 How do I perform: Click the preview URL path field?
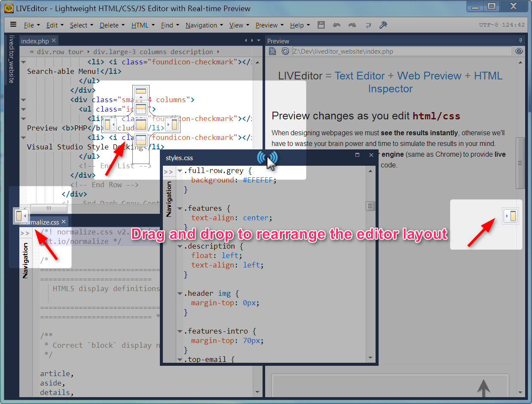point(402,52)
